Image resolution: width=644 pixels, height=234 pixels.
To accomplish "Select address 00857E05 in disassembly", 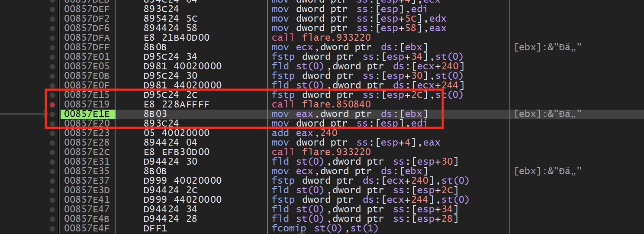I will 87,66.
